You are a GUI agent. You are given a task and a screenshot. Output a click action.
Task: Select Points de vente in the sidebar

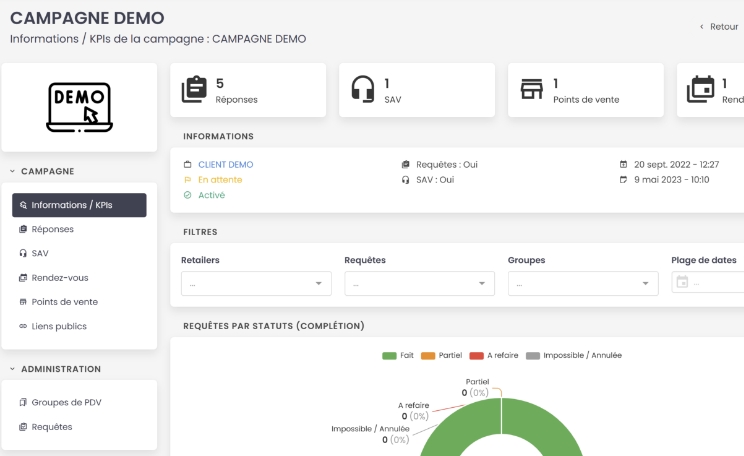point(79,302)
